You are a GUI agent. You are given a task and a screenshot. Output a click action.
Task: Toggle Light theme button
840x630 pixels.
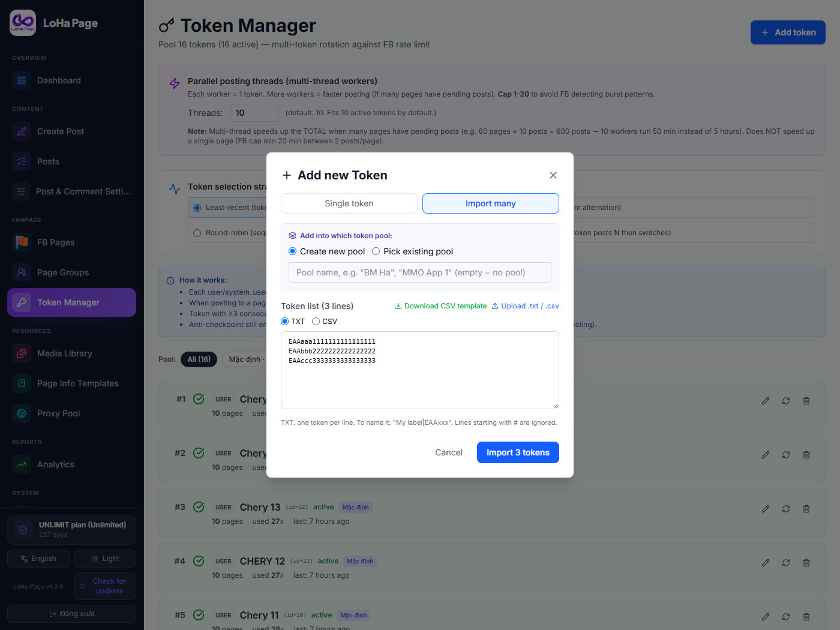tap(105, 559)
